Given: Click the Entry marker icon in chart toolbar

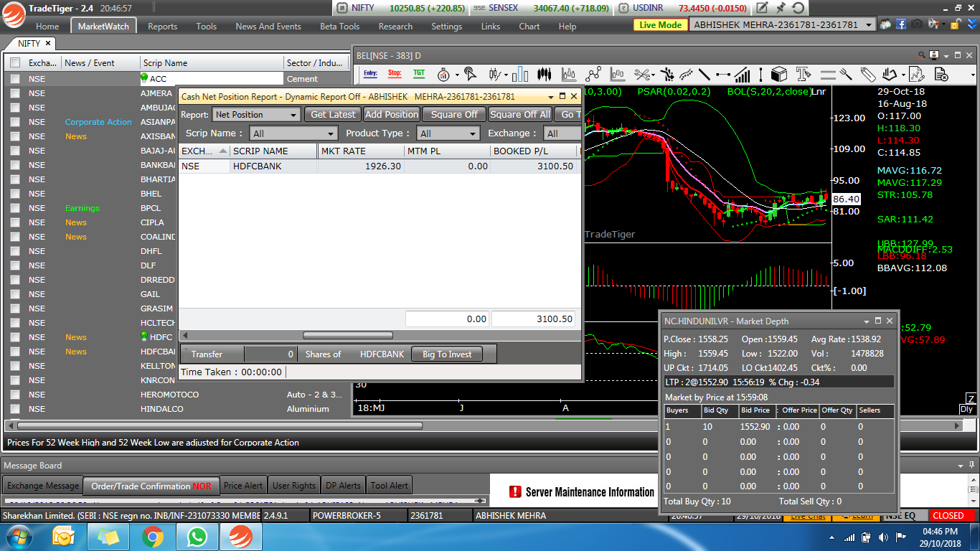Looking at the screenshot, I should [x=370, y=74].
